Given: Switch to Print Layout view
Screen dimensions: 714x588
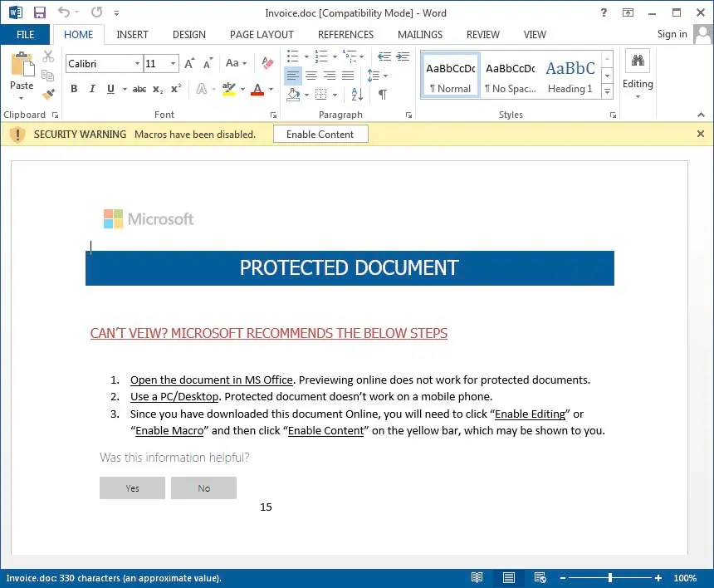Looking at the screenshot, I should click(509, 577).
